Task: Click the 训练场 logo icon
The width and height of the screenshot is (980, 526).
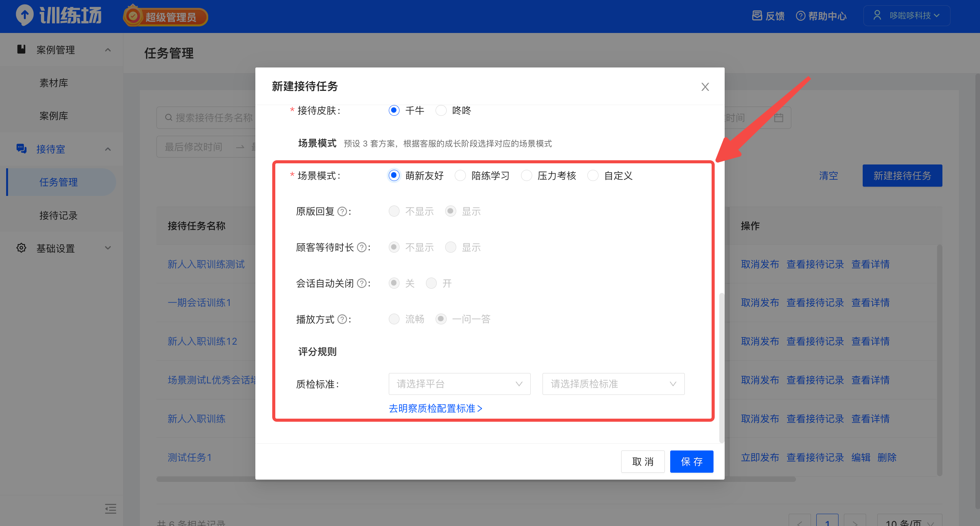Action: click(x=25, y=16)
